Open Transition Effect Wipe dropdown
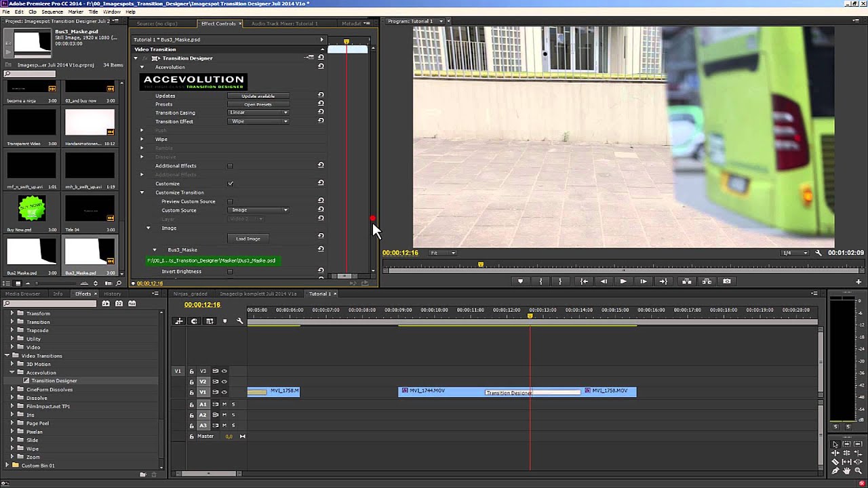The height and width of the screenshot is (488, 868). [x=258, y=121]
